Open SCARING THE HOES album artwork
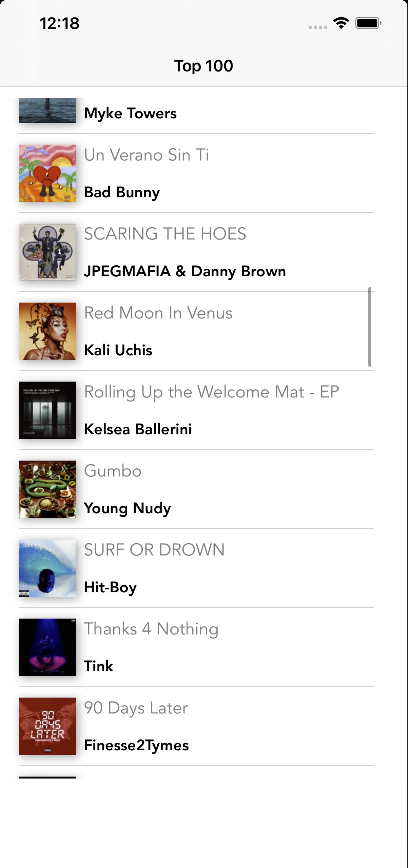This screenshot has height=868, width=408. tap(47, 252)
